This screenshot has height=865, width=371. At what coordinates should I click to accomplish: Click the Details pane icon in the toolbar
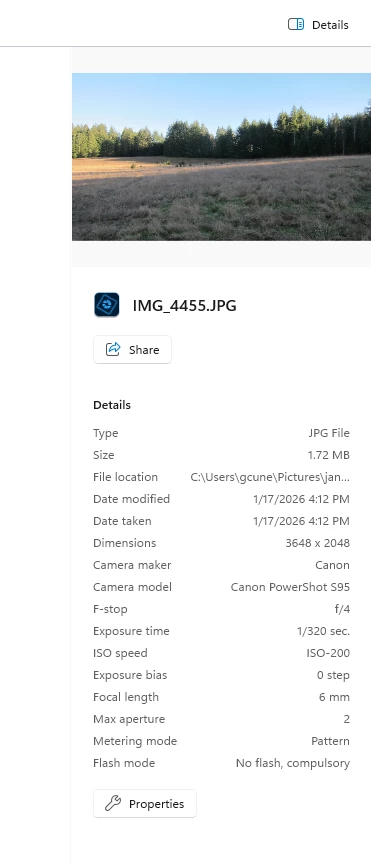point(296,24)
